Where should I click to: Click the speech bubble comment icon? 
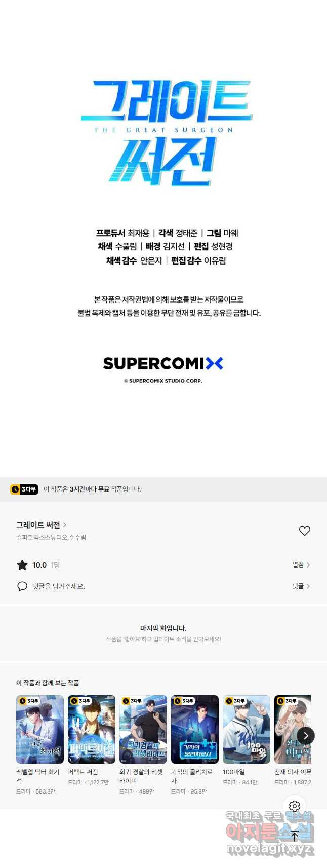(22, 586)
